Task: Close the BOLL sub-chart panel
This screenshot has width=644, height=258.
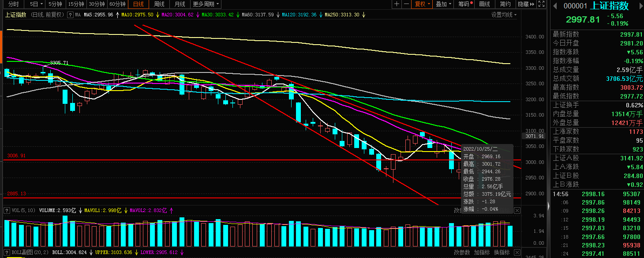Action: [x=517, y=252]
